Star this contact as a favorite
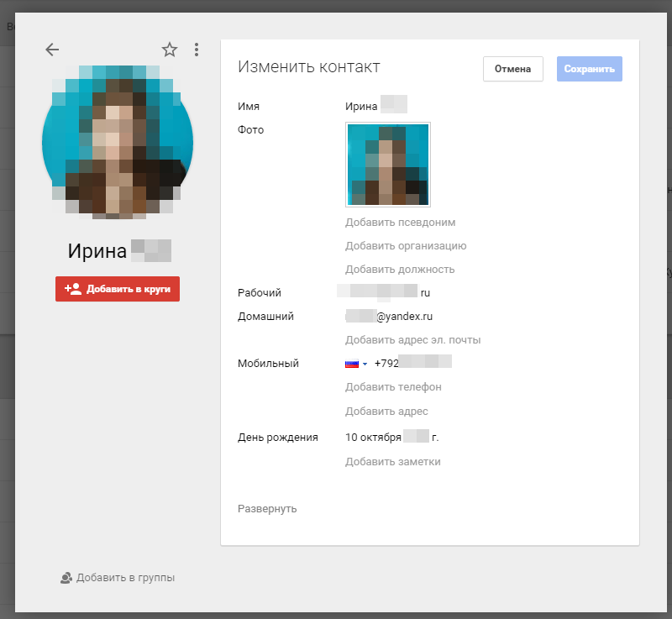The width and height of the screenshot is (672, 619). point(169,50)
